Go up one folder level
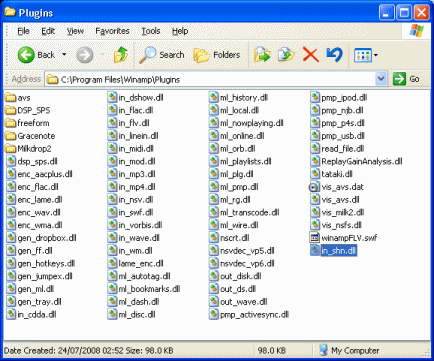Screen dimensions: 434x361 (121, 55)
